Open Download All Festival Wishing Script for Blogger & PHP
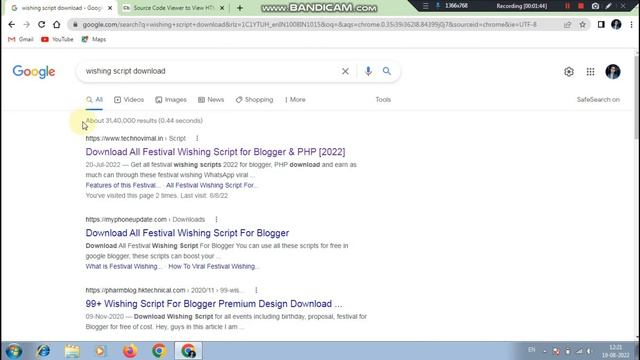Viewport: 640px width, 360px height. (215, 152)
